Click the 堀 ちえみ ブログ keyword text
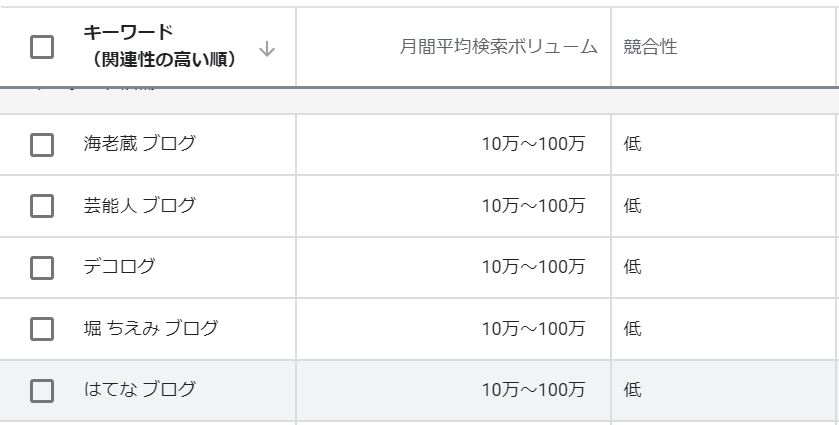 pyautogui.click(x=151, y=329)
